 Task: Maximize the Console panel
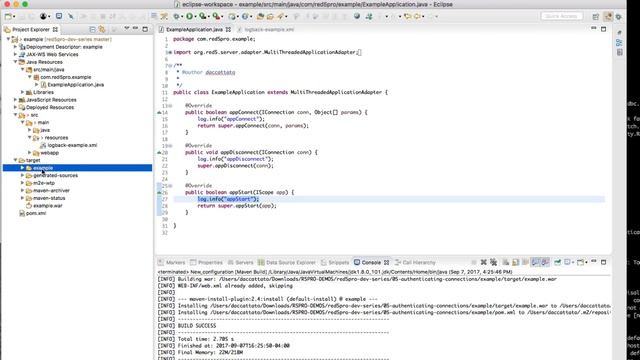pyautogui.click(x=604, y=262)
